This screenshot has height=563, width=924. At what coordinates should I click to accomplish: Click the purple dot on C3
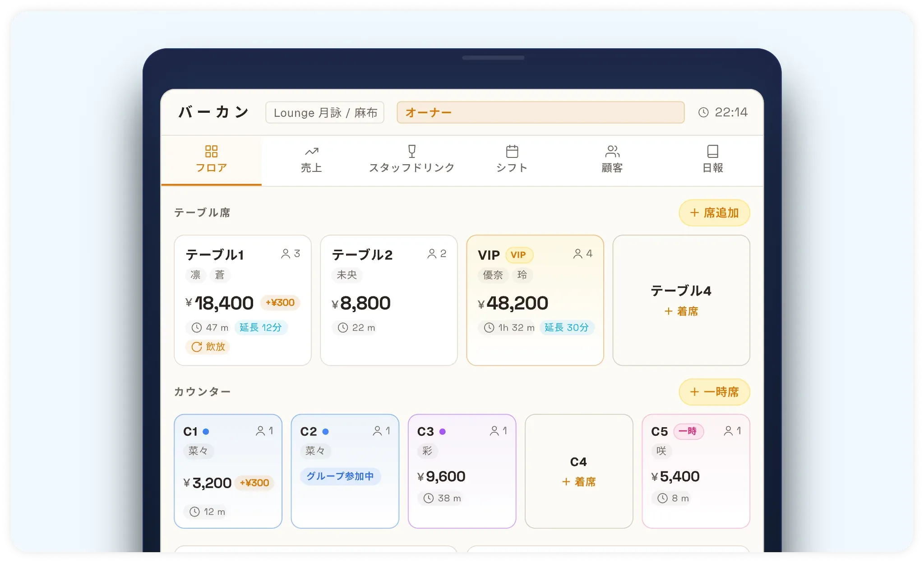pyautogui.click(x=443, y=432)
